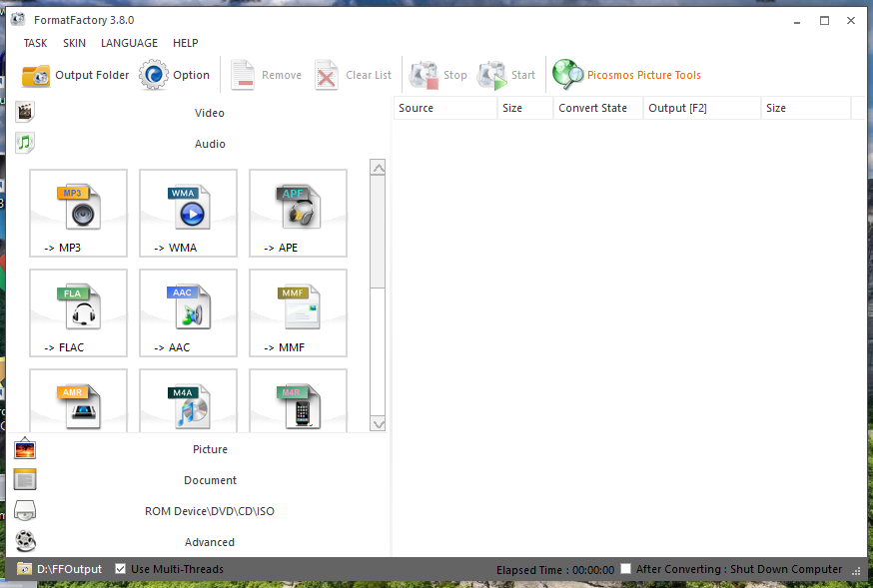
Task: Select the -> MP3 conversion tile
Action: (x=79, y=213)
